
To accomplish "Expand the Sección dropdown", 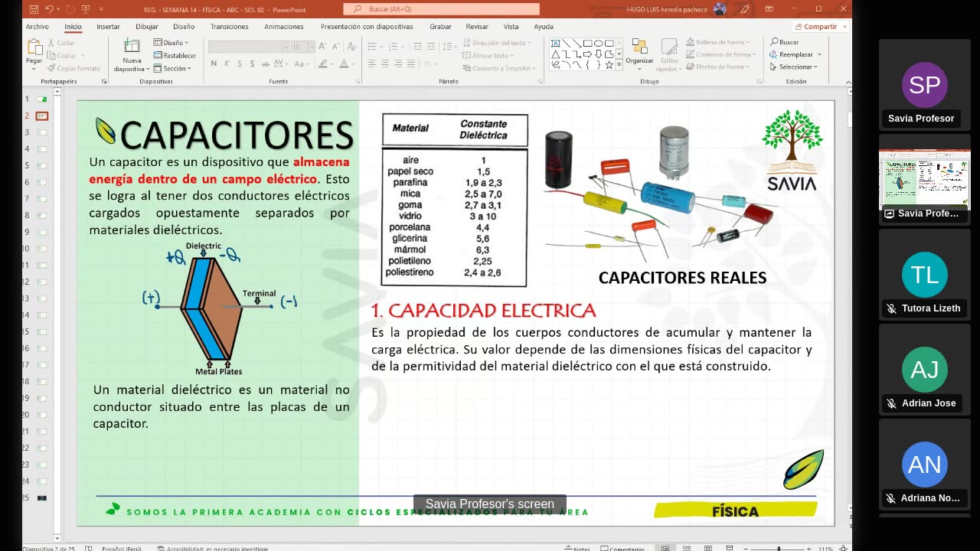I will point(172,68).
